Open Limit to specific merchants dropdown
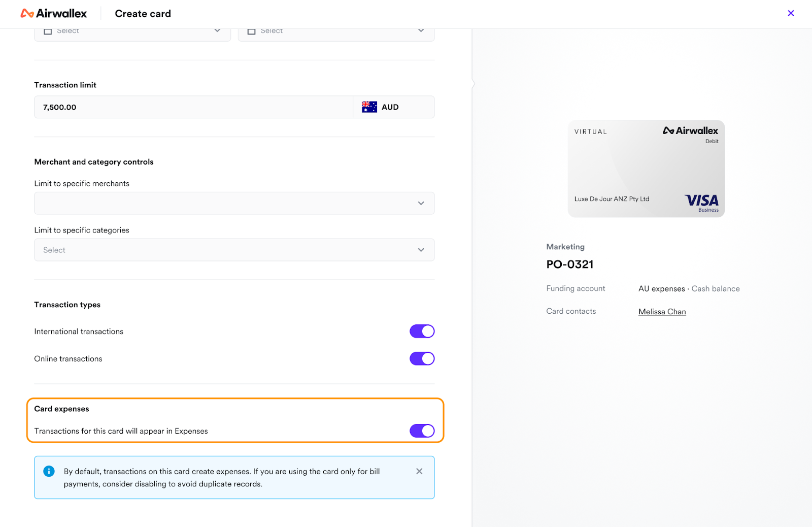The image size is (812, 527). [223, 203]
